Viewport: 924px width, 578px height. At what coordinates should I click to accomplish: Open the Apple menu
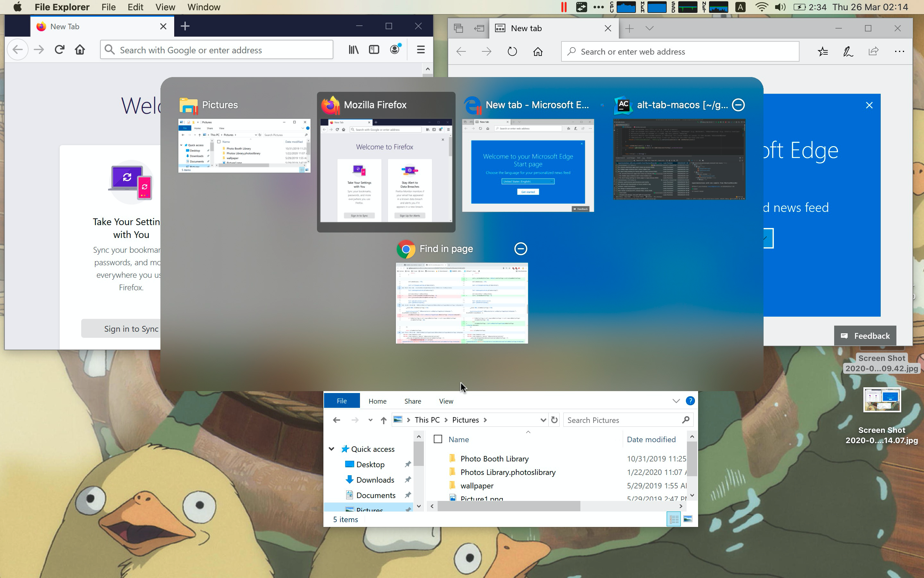tap(17, 7)
